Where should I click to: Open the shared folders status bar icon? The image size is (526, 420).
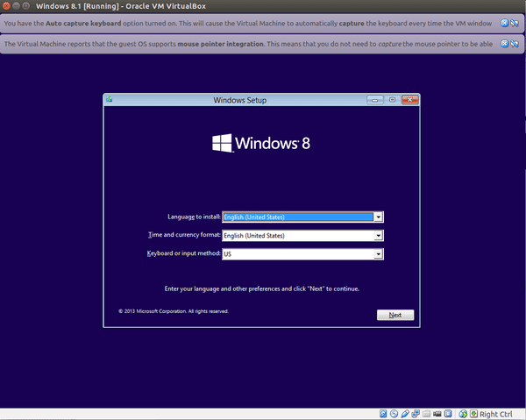coord(426,414)
